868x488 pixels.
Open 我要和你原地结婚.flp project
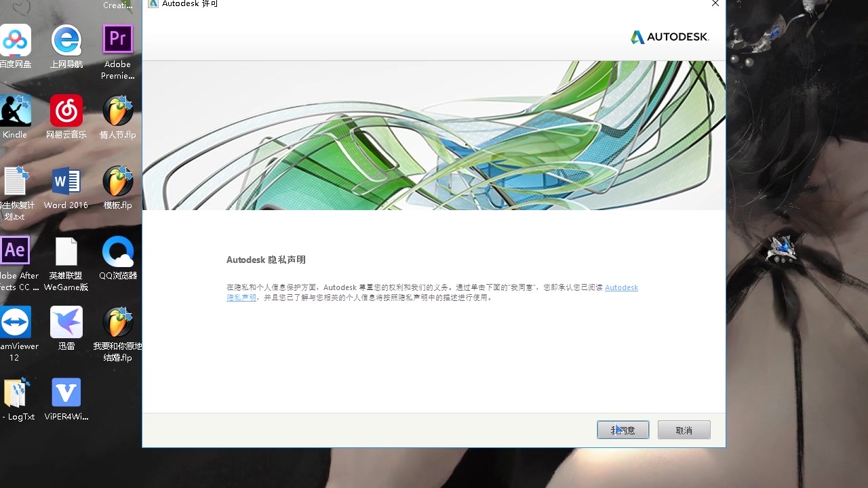click(x=117, y=321)
